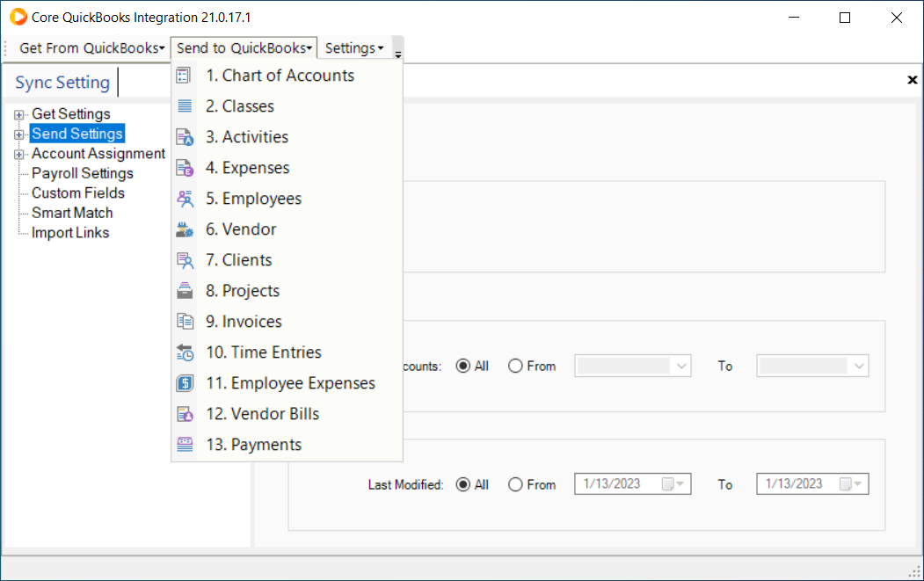
Task: Click the Clients menu icon
Action: click(185, 260)
